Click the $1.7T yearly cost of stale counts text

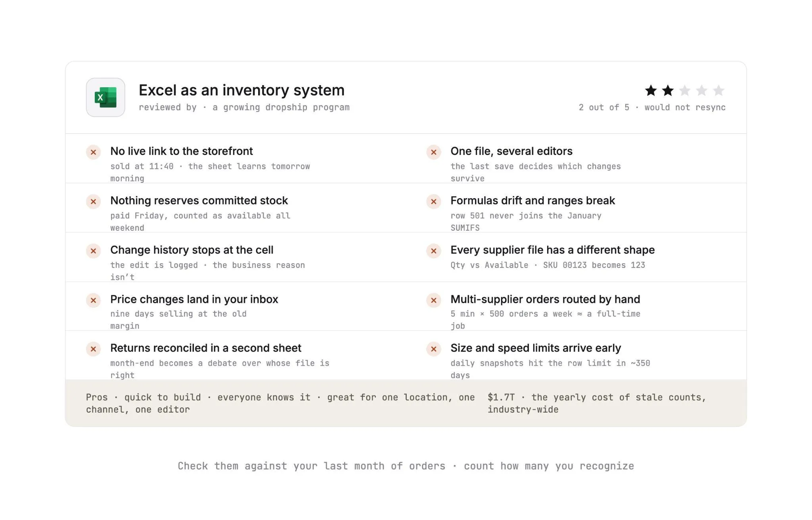pos(597,403)
